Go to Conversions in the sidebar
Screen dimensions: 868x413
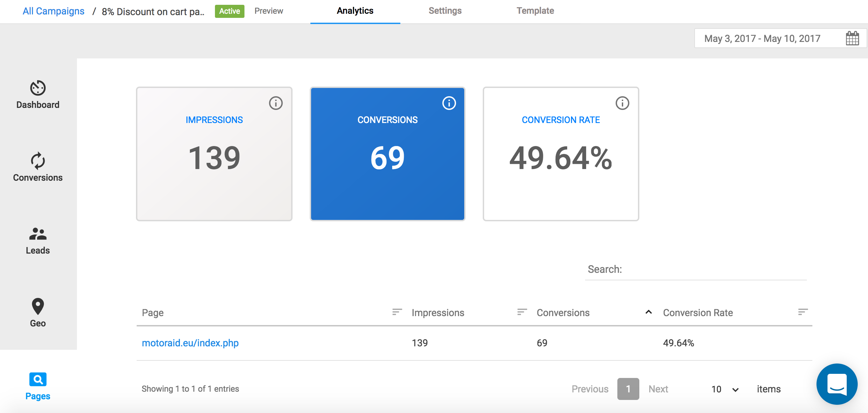[x=38, y=161]
